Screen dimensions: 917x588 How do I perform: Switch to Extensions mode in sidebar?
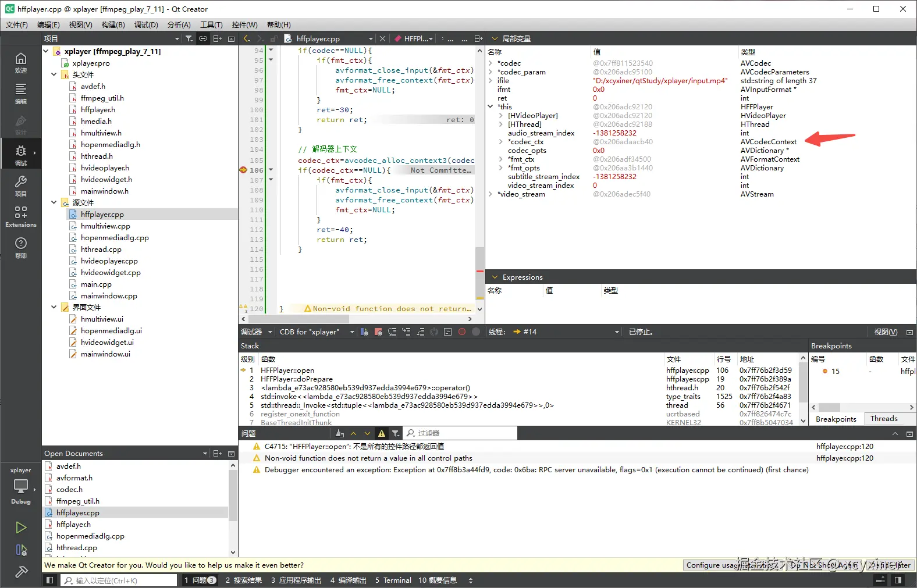click(21, 216)
